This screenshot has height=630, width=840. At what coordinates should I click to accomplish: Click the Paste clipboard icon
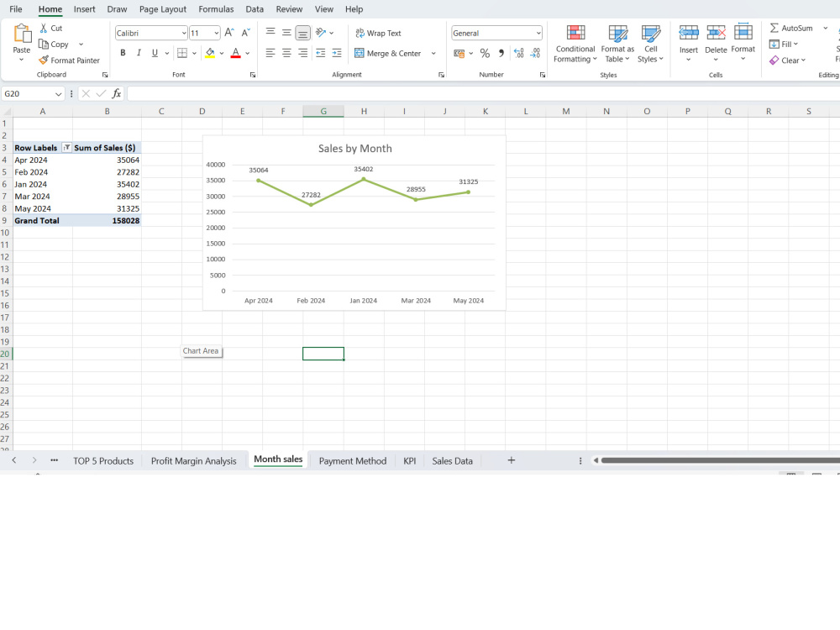pos(22,34)
